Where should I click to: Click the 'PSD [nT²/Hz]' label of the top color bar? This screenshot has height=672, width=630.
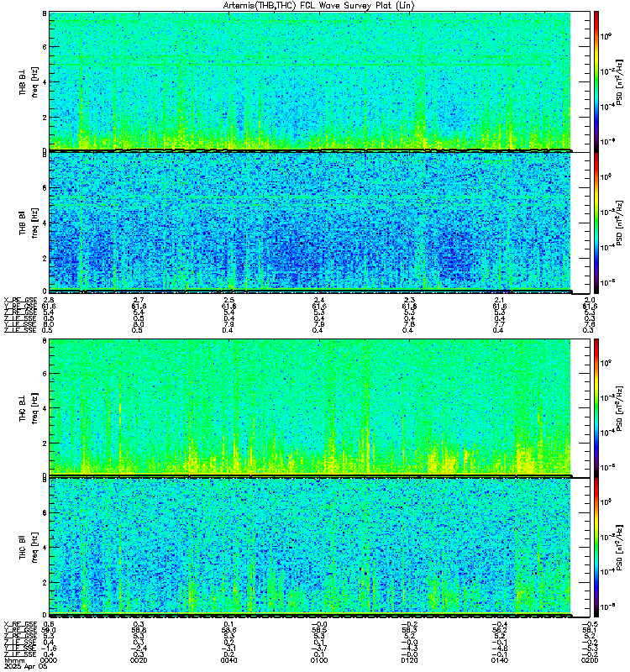619,81
